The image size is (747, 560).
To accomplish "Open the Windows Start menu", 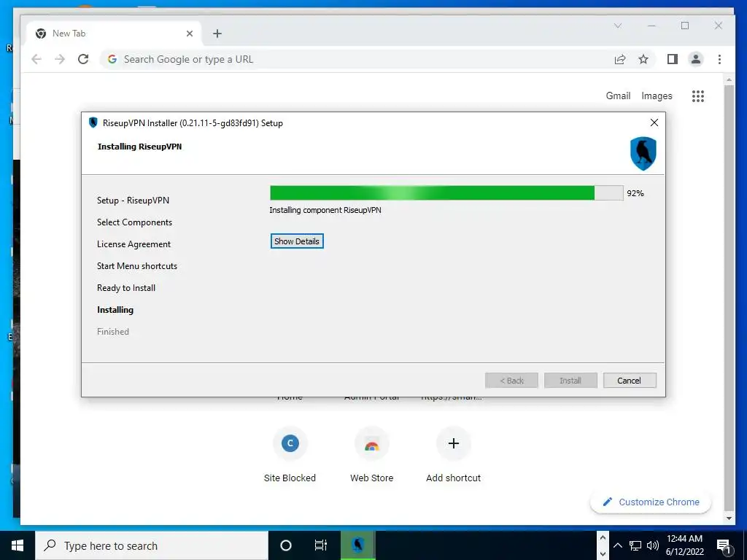I will pos(18,545).
